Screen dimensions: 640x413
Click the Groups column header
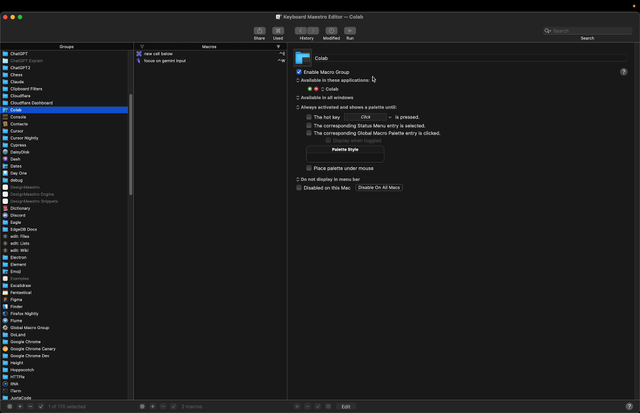67,47
